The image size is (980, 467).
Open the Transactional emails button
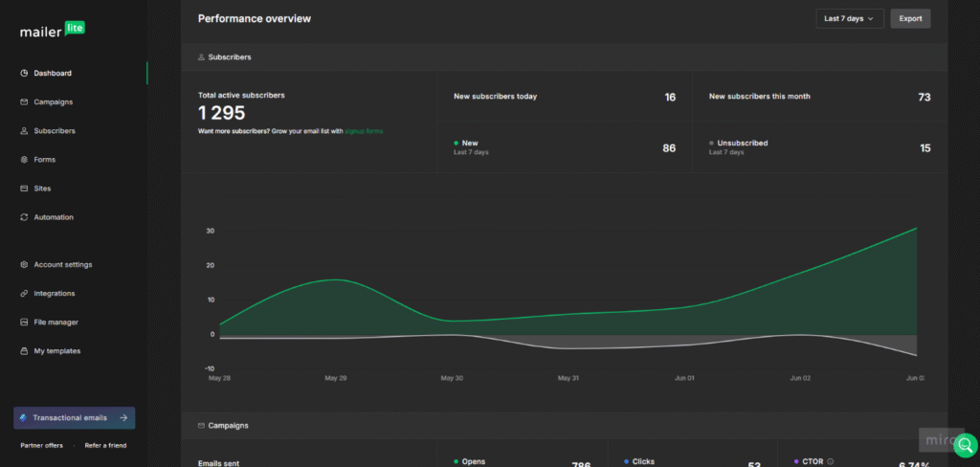75,418
